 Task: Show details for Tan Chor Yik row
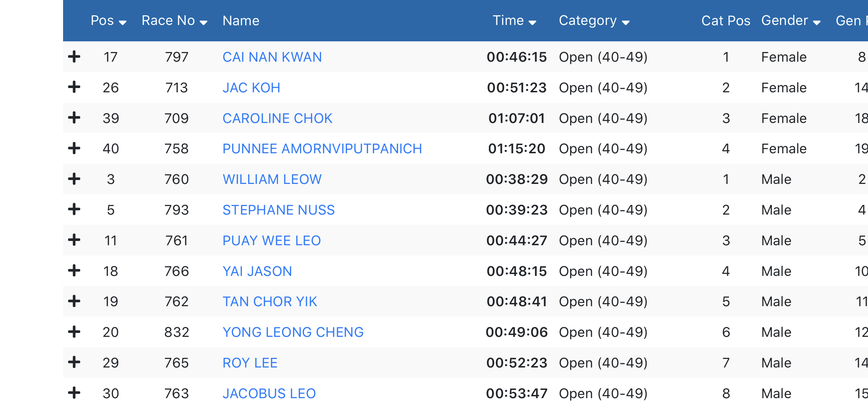click(x=74, y=301)
